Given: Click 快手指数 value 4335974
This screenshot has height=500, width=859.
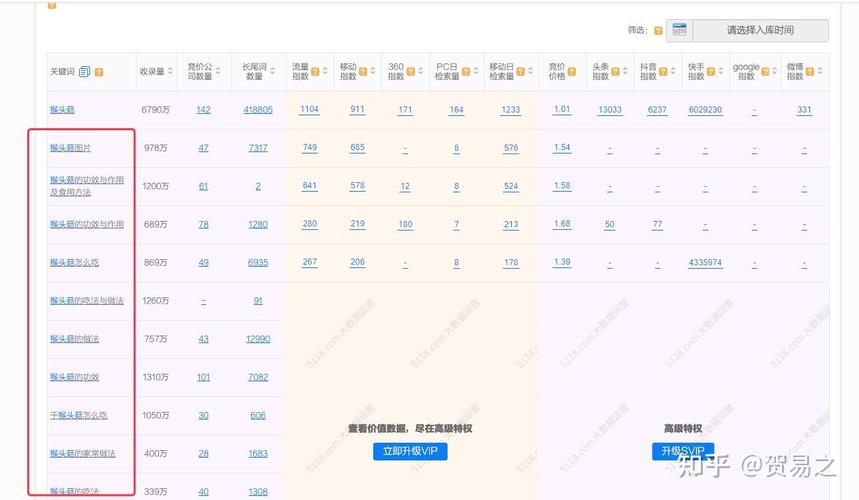Looking at the screenshot, I should [x=705, y=262].
